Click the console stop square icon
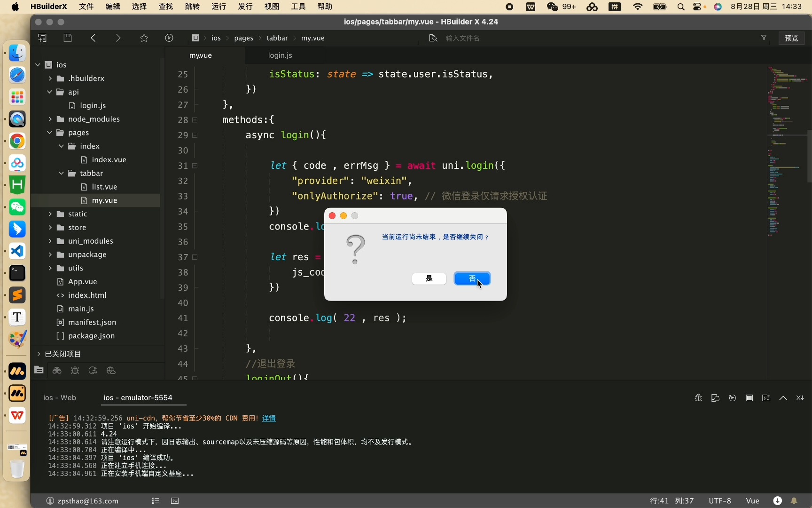Viewport: 812px width, 508px height. click(750, 398)
